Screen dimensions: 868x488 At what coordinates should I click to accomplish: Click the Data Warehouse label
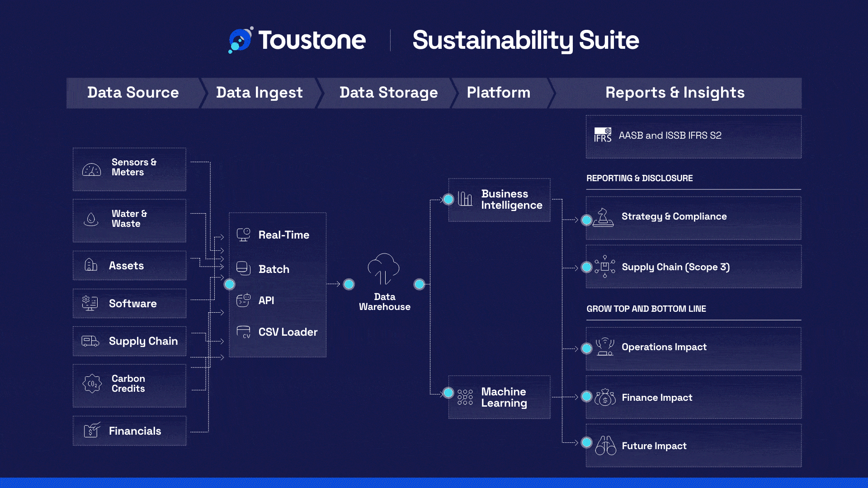point(385,302)
